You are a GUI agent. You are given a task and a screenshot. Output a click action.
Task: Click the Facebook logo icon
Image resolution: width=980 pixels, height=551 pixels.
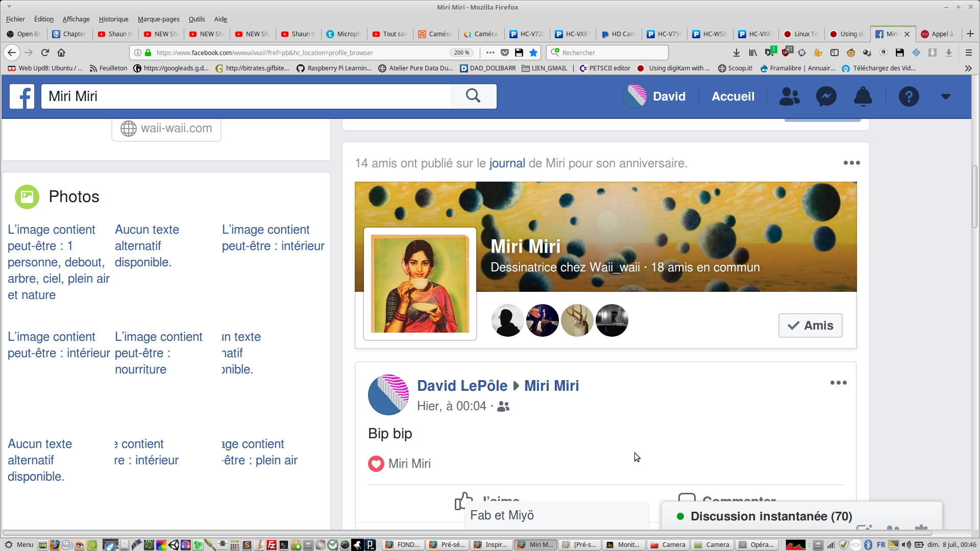[x=22, y=96]
